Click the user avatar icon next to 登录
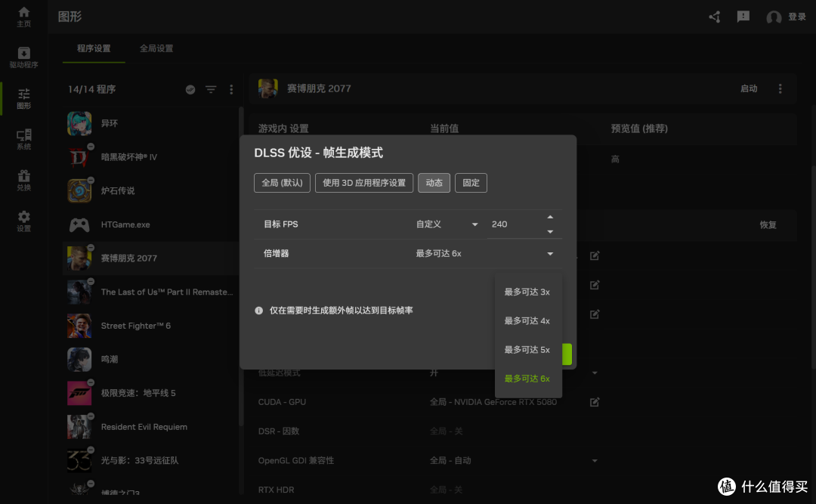The width and height of the screenshot is (816, 504). point(774,17)
